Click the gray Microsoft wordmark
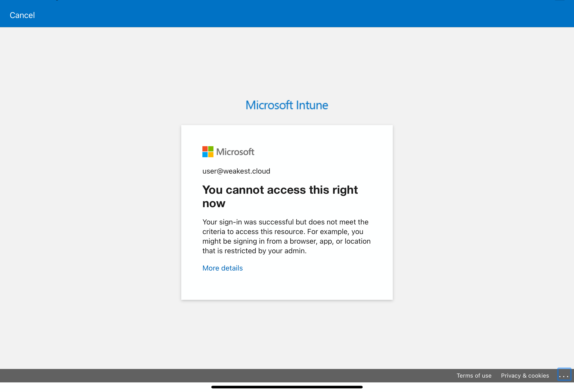This screenshot has height=392, width=574. [235, 152]
